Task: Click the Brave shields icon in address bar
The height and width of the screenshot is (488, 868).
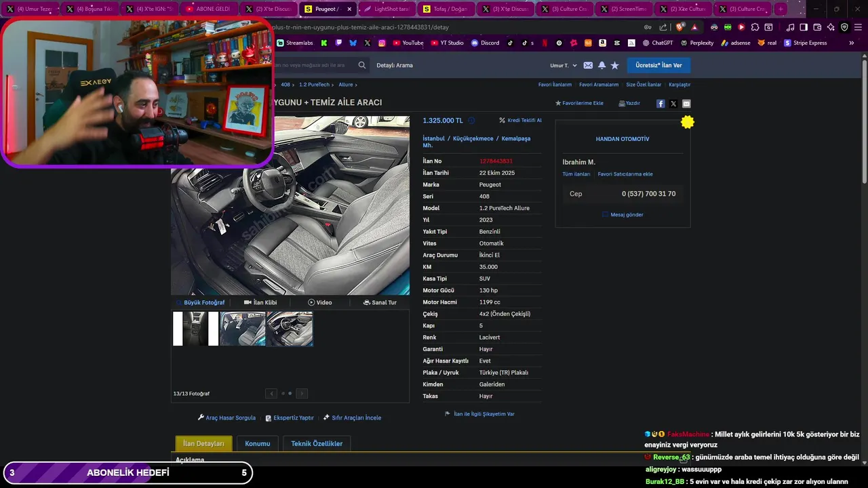Action: click(x=680, y=27)
